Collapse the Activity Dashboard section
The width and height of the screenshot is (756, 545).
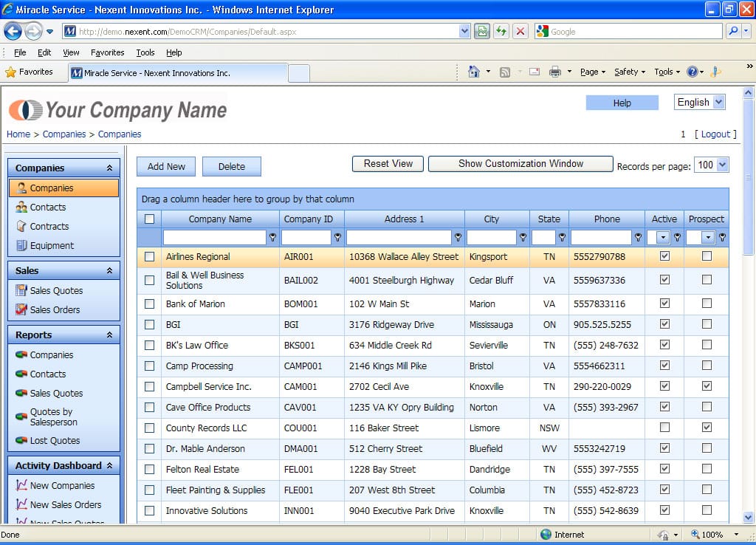coord(109,465)
